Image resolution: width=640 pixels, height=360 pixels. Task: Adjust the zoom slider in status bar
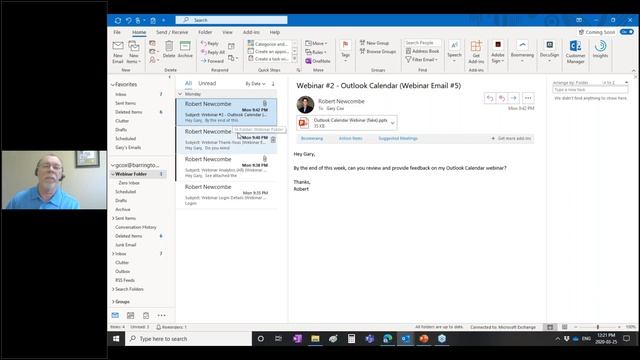click(598, 327)
